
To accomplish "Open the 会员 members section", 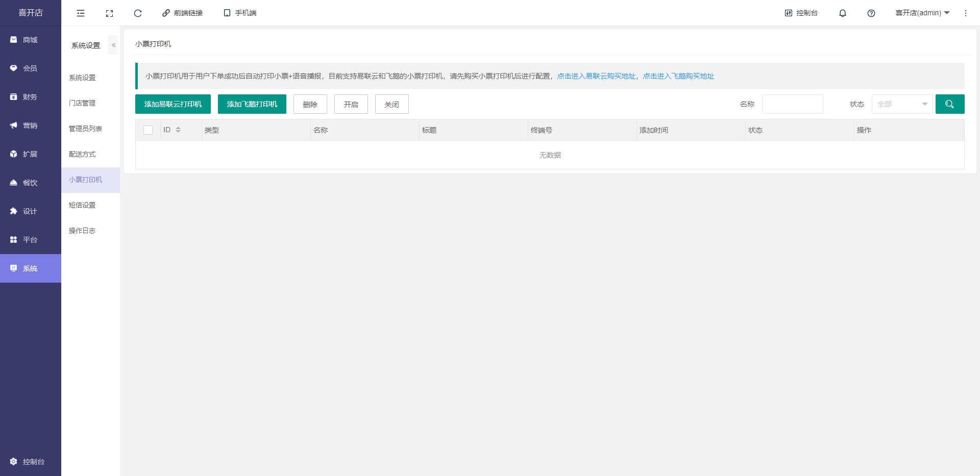I will click(x=31, y=68).
